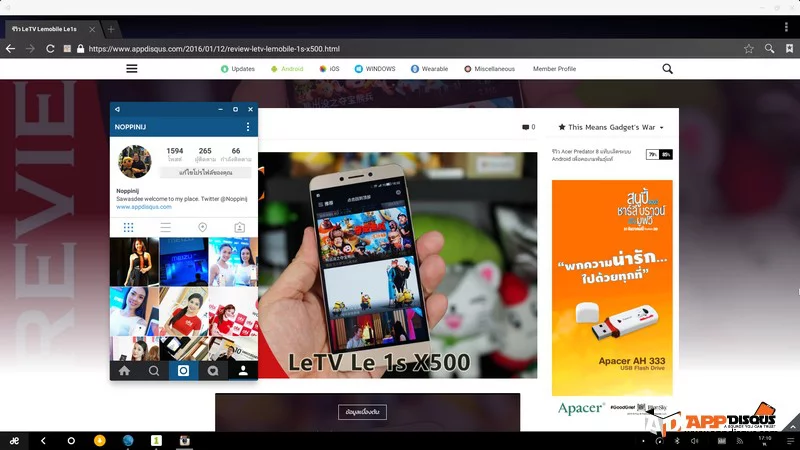Switch to the globe browser taskbar icon
800x450 pixels.
point(128,440)
